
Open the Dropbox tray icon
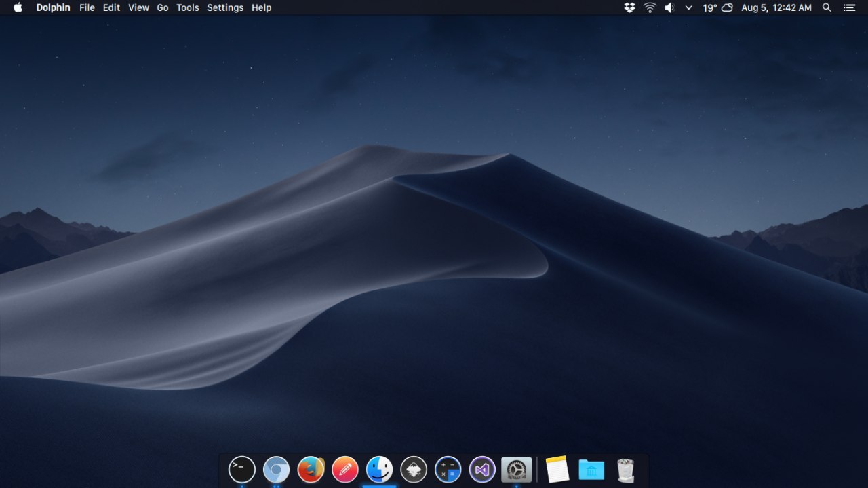629,7
